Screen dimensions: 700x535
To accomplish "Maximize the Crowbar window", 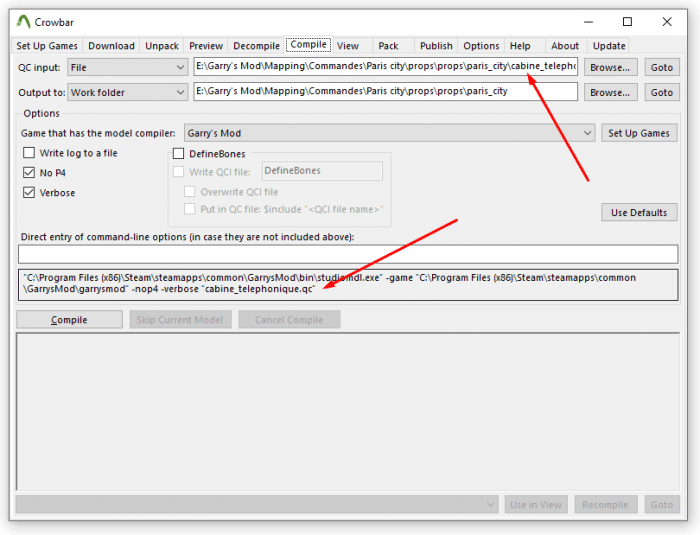I will (x=627, y=22).
